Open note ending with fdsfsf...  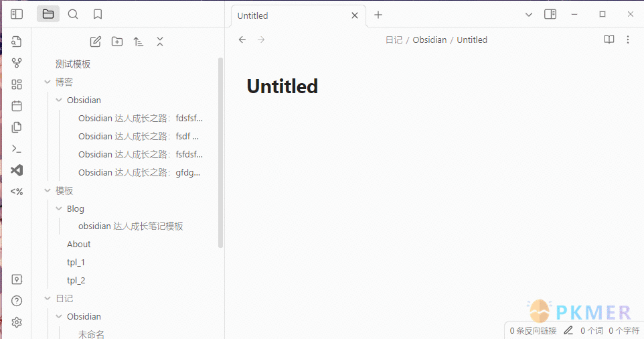point(140,119)
